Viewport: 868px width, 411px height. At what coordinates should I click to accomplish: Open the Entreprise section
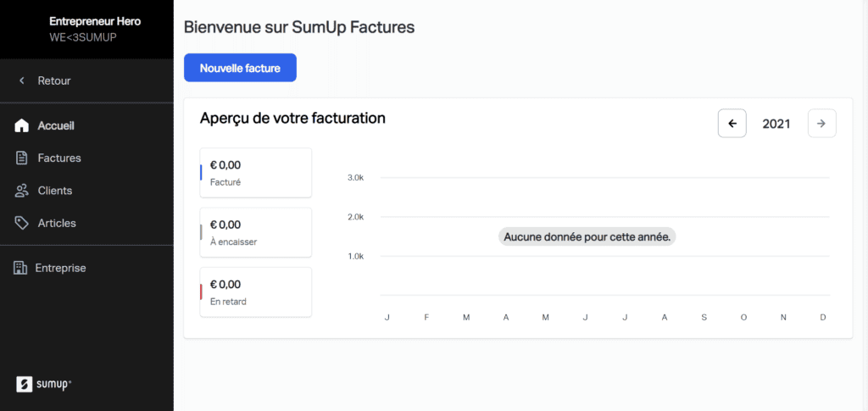[x=60, y=268]
